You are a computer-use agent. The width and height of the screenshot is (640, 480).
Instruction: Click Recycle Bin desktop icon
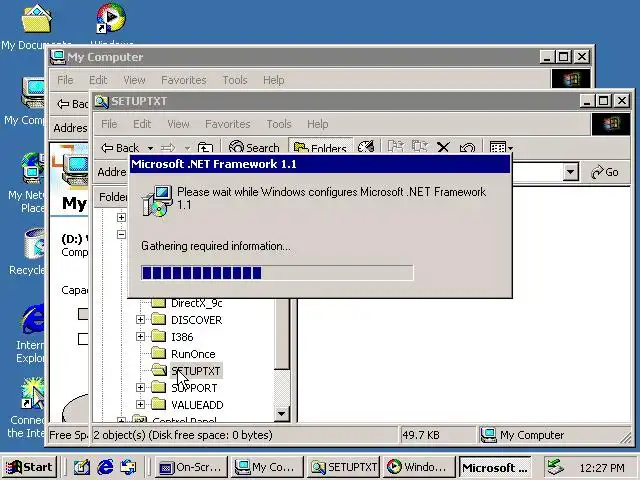[x=34, y=244]
